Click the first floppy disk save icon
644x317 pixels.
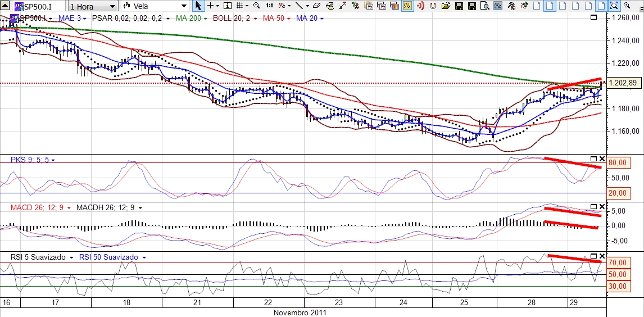pos(459,6)
